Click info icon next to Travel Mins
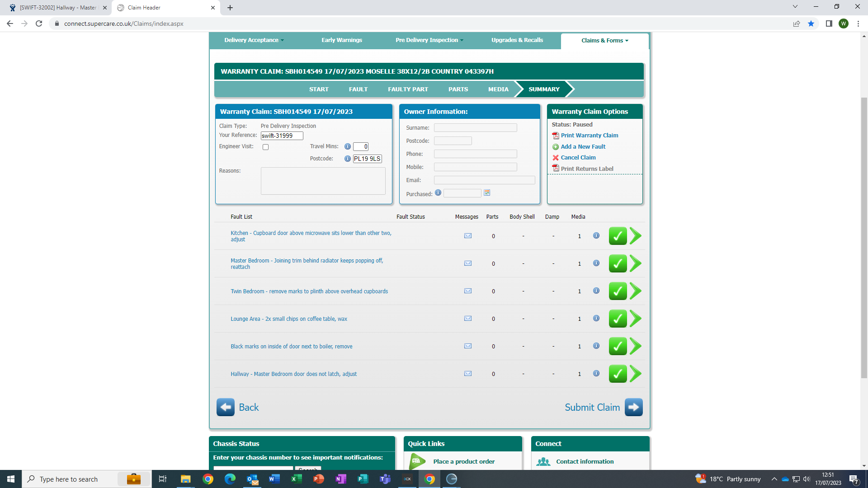This screenshot has width=868, height=488. (348, 146)
